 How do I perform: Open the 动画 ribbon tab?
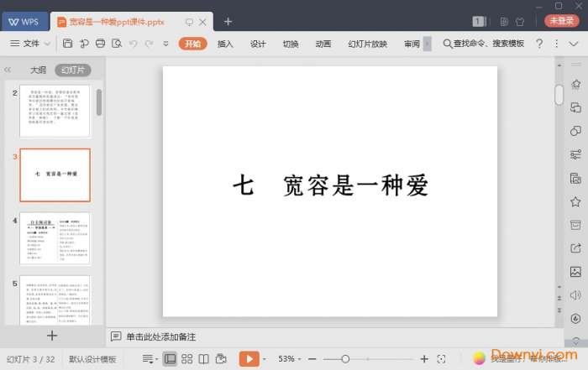323,44
